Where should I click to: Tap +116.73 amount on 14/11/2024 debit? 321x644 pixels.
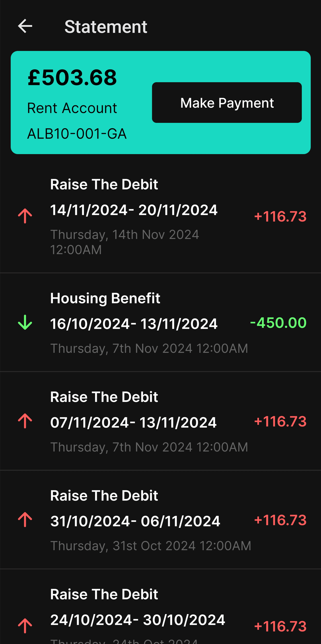coord(280,217)
